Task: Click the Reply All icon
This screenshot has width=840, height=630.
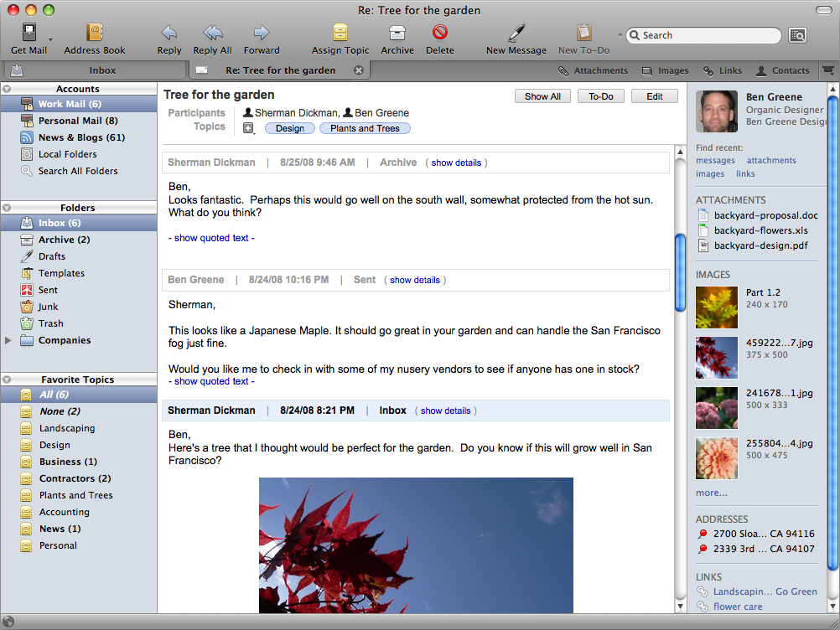Action: (x=213, y=33)
